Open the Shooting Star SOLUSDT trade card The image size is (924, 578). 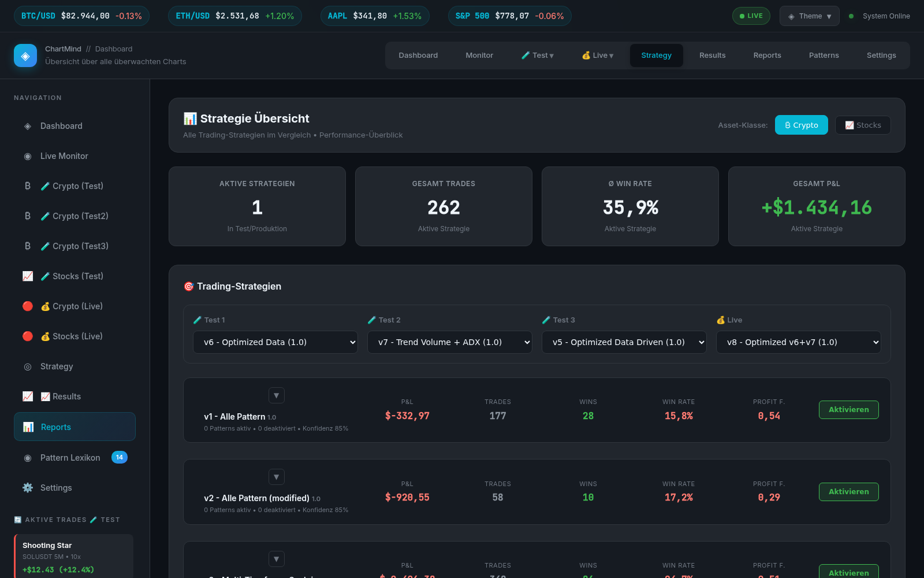[74, 556]
